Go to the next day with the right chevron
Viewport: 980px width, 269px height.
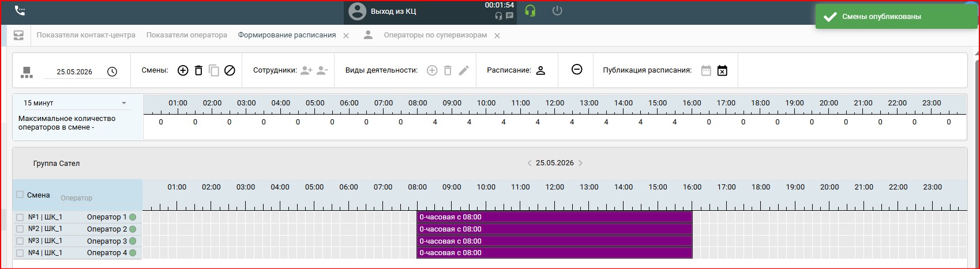pos(580,163)
